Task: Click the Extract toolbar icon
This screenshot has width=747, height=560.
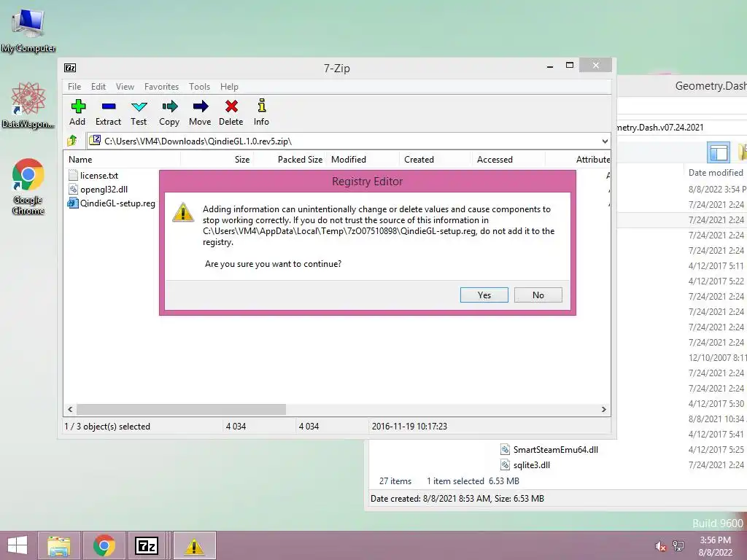Action: 109,106
